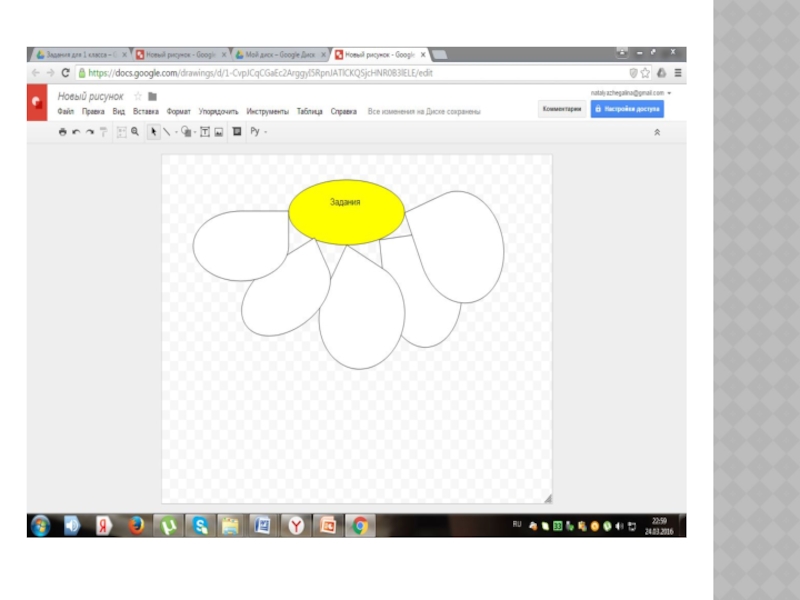800x600 pixels.
Task: Click the Комментарии button
Action: tap(561, 109)
